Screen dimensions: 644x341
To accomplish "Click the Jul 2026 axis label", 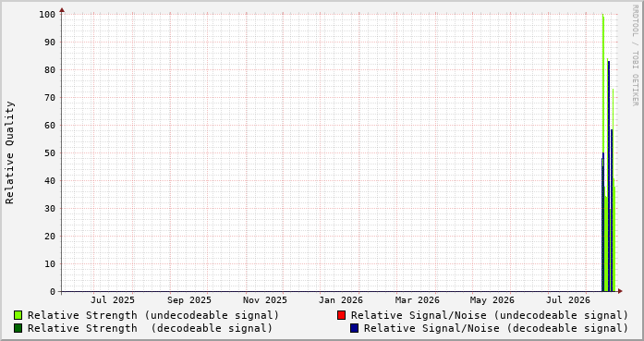I will point(568,300).
